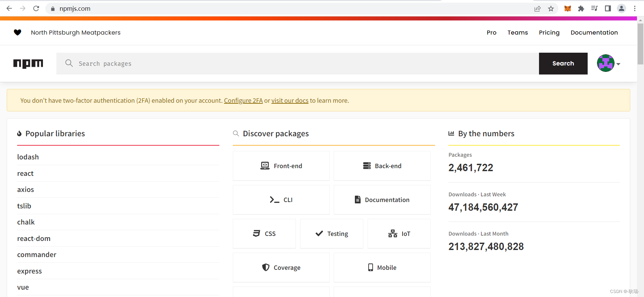The height and width of the screenshot is (297, 644).
Task: Open the media control playlist icon
Action: pos(594,9)
